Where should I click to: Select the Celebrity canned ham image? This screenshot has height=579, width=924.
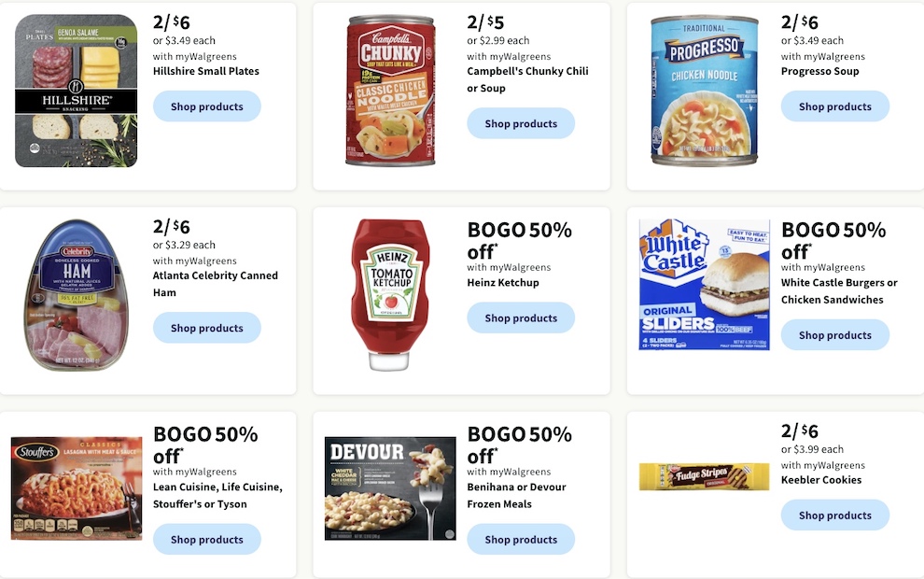[76, 295]
